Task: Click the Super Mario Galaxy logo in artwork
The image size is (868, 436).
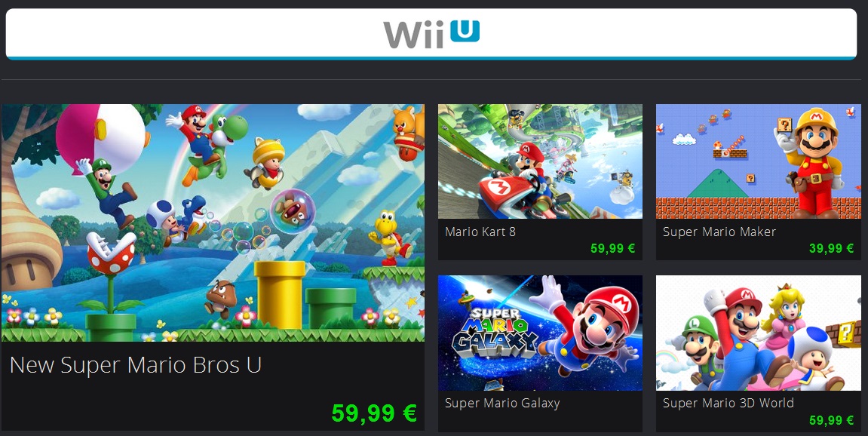Action: click(495, 333)
